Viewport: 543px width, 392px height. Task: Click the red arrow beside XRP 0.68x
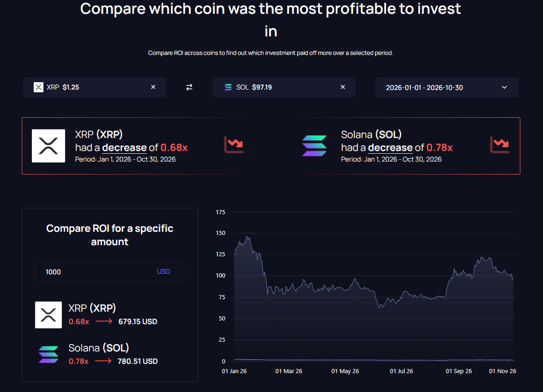(x=104, y=321)
